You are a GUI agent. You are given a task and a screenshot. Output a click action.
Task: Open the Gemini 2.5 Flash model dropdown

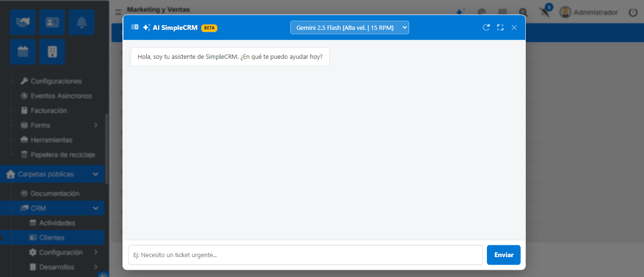[x=350, y=28]
